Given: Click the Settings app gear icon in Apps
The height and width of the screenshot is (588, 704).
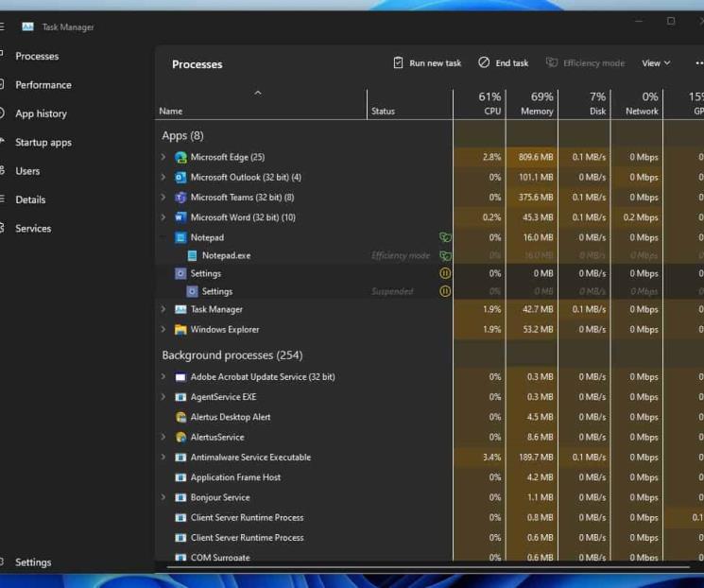Looking at the screenshot, I should [180, 273].
